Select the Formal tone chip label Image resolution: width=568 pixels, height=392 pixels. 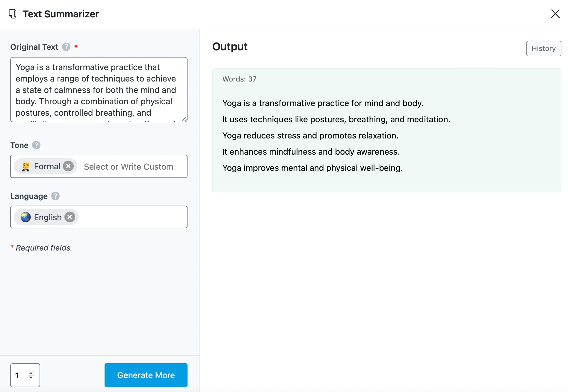[47, 166]
